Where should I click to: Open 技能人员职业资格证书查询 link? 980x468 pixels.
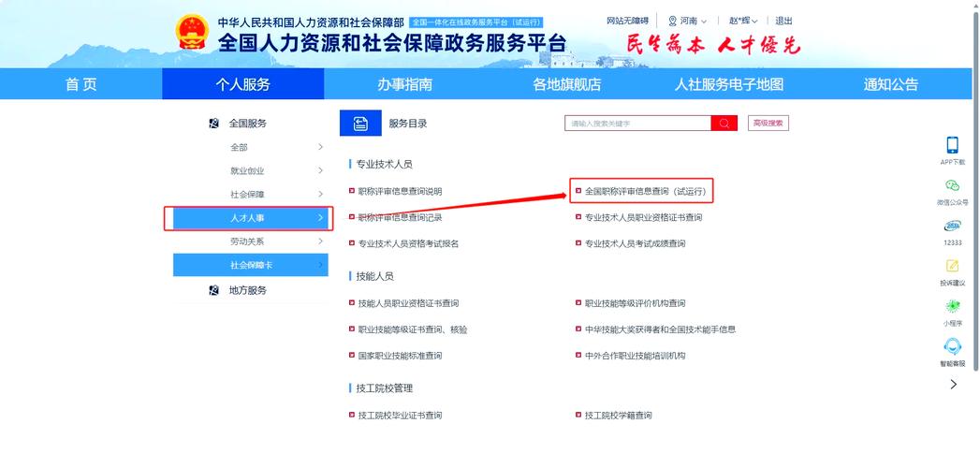point(408,303)
